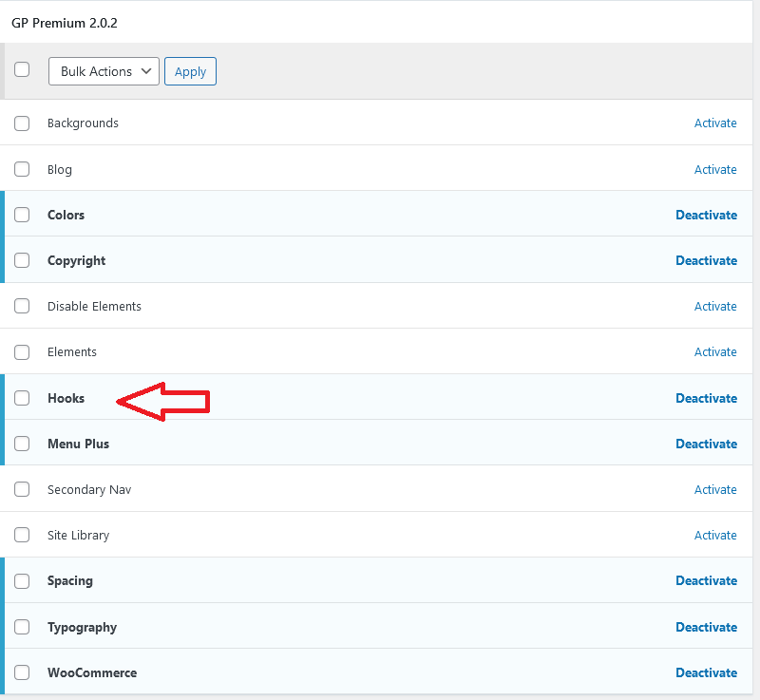The image size is (760, 700).
Task: Check the Hooks module checkbox
Action: click(x=22, y=398)
